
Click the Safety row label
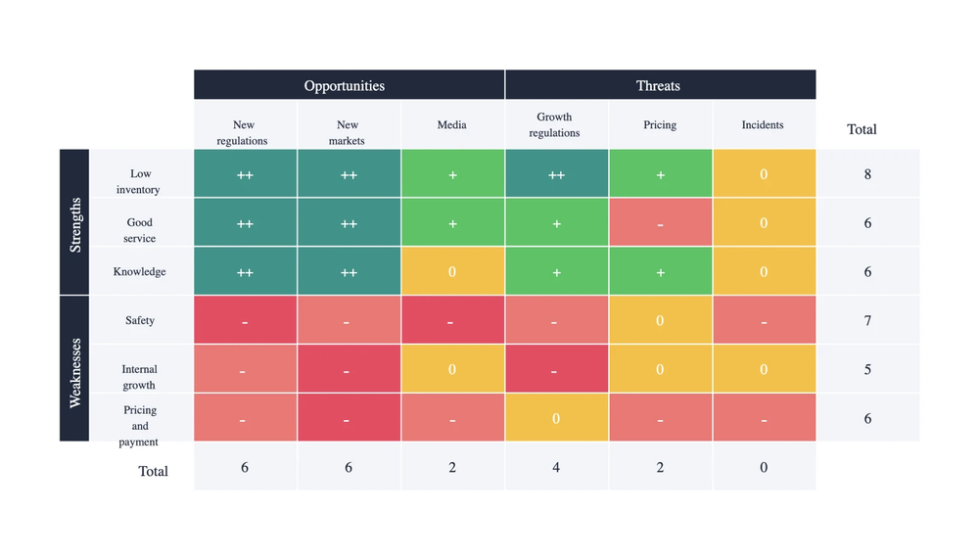point(140,320)
